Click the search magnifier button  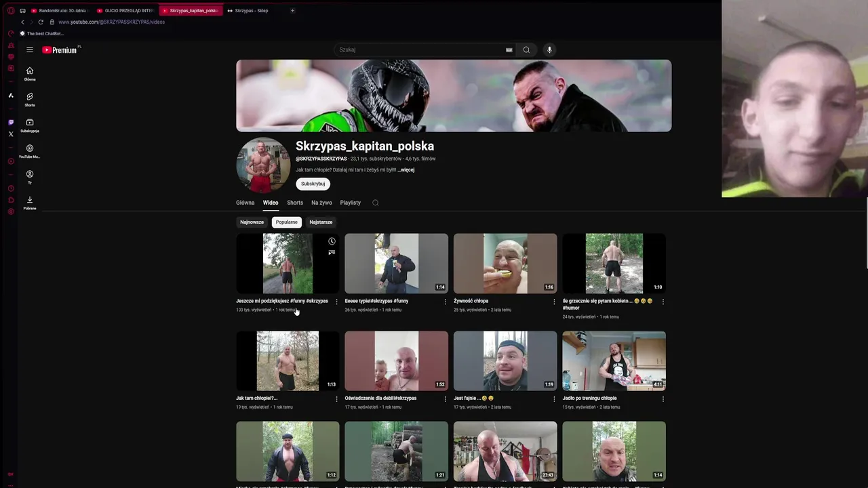tap(526, 49)
